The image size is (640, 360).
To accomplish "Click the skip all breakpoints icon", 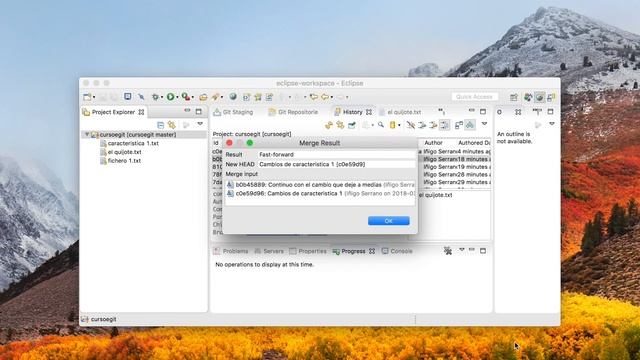I will [141, 97].
